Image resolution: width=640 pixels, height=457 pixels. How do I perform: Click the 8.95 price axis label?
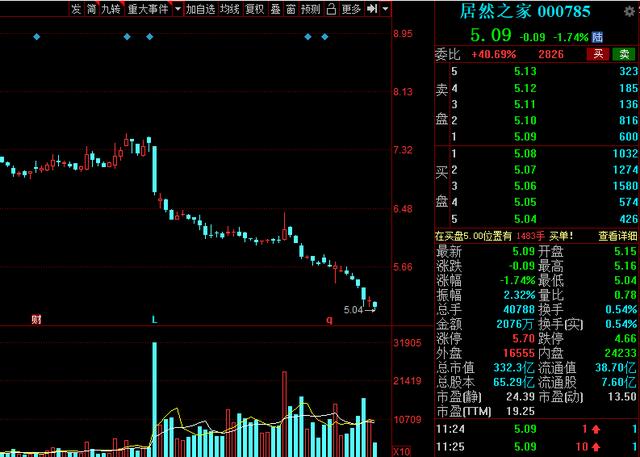tap(402, 34)
